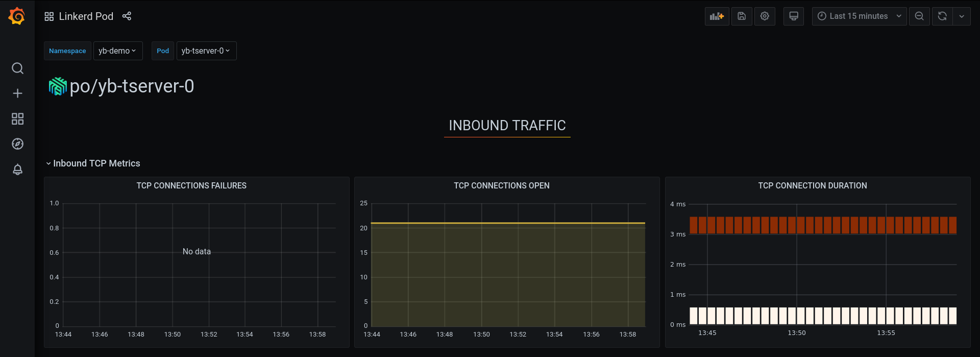Open the yb-demo namespace dropdown
The image size is (980, 357).
tap(118, 51)
